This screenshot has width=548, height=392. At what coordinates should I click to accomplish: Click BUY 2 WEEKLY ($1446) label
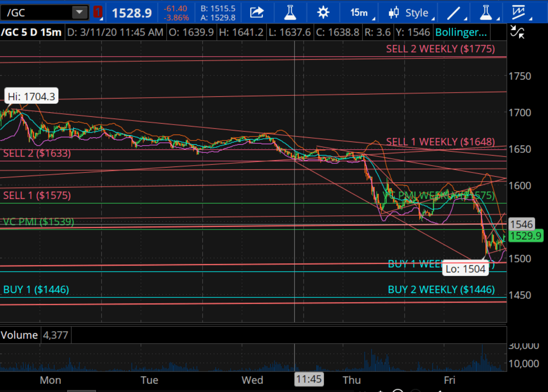(441, 289)
